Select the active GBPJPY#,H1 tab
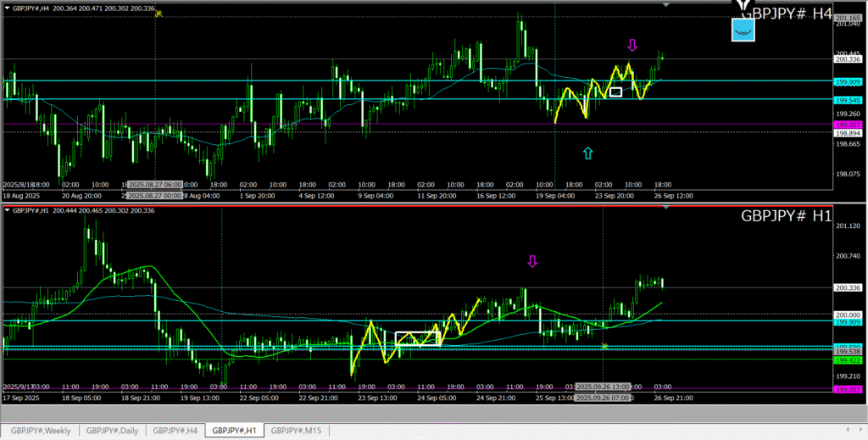 [235, 431]
